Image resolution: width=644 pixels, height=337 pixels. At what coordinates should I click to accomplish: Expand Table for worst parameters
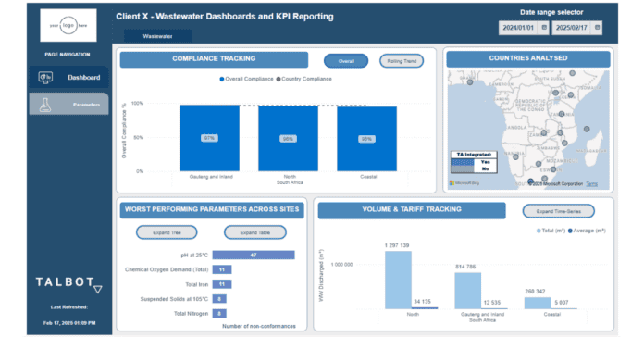[x=255, y=232]
